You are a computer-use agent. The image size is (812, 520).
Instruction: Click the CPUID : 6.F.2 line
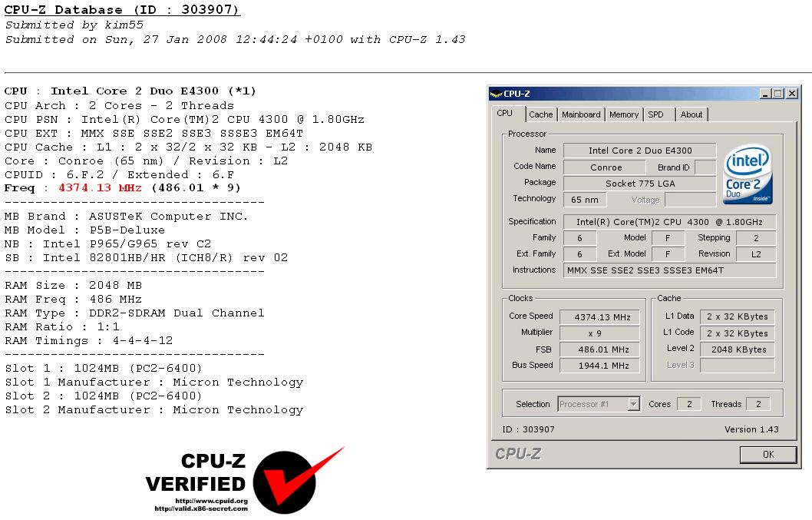pos(119,174)
